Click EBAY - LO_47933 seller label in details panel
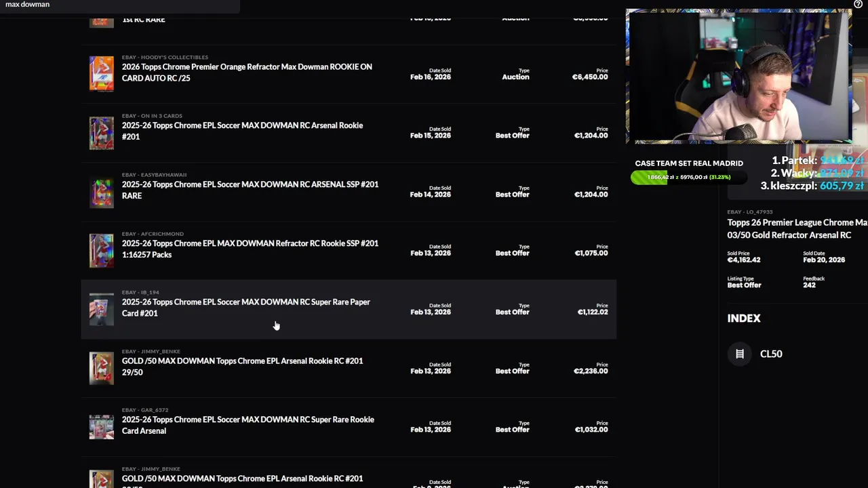The height and width of the screenshot is (488, 868). click(x=749, y=212)
